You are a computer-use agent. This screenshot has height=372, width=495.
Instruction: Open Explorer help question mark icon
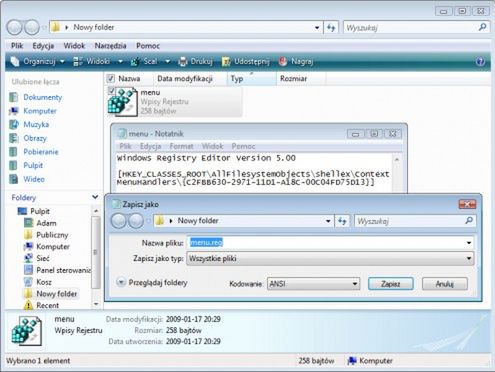[x=480, y=61]
